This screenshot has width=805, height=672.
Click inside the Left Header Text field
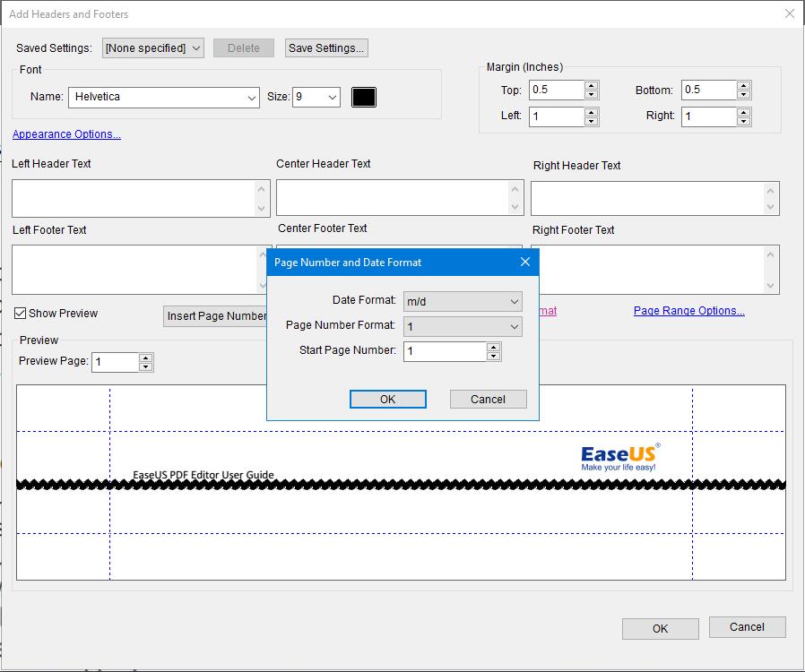click(x=134, y=197)
